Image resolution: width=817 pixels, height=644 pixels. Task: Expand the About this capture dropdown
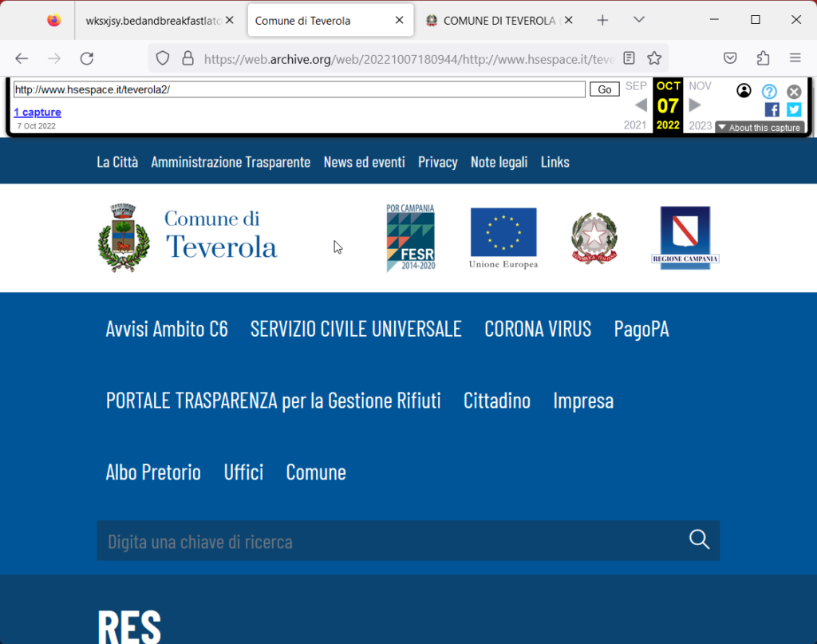[758, 128]
